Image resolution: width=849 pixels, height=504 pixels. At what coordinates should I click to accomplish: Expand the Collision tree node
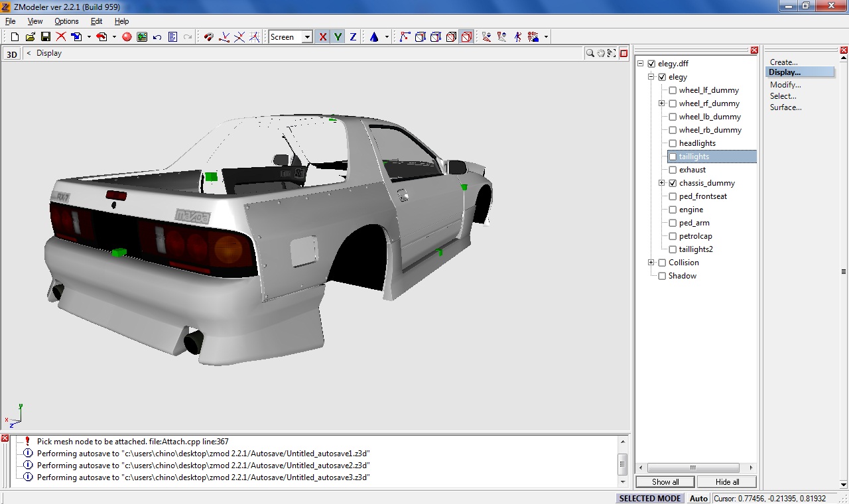pos(651,263)
